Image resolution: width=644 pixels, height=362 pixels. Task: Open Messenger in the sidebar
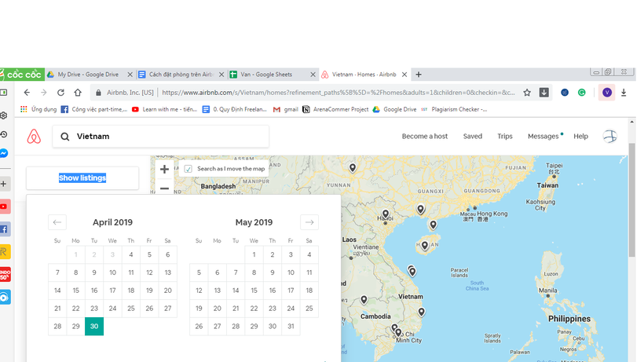[x=4, y=153]
